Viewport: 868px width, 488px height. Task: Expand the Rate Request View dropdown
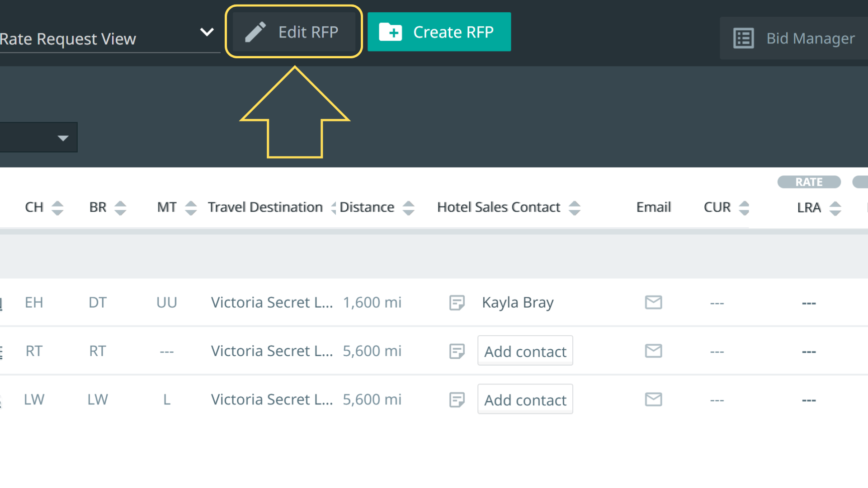click(207, 32)
